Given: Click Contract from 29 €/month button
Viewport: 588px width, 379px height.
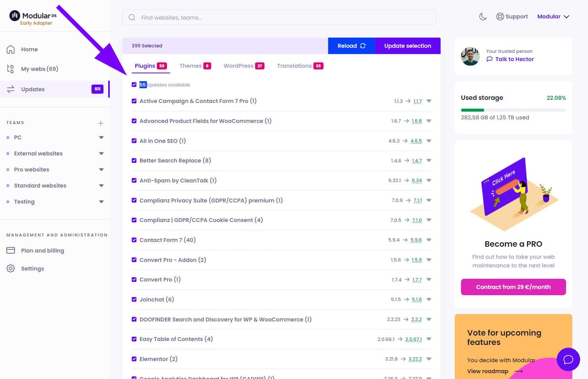Looking at the screenshot, I should 514,287.
